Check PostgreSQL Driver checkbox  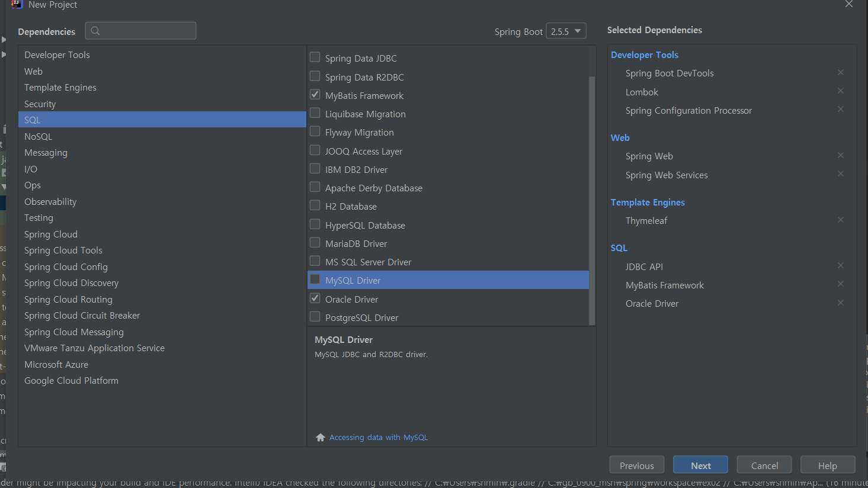pyautogui.click(x=315, y=317)
